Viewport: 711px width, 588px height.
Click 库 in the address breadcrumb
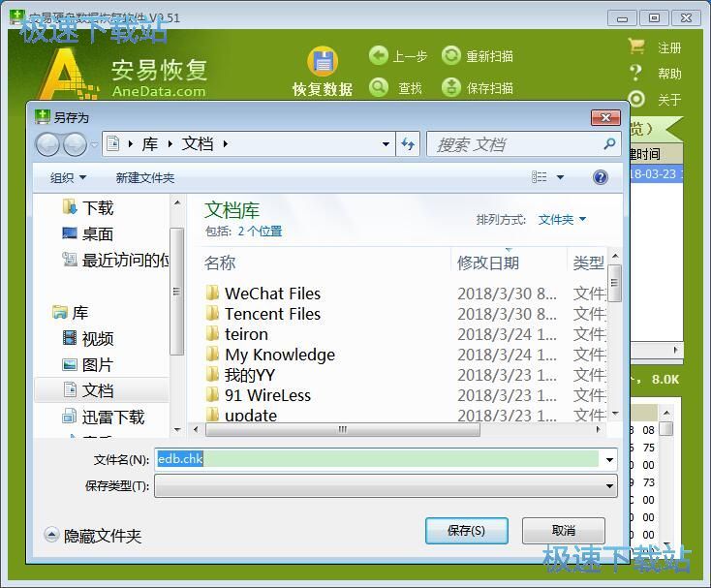(149, 144)
